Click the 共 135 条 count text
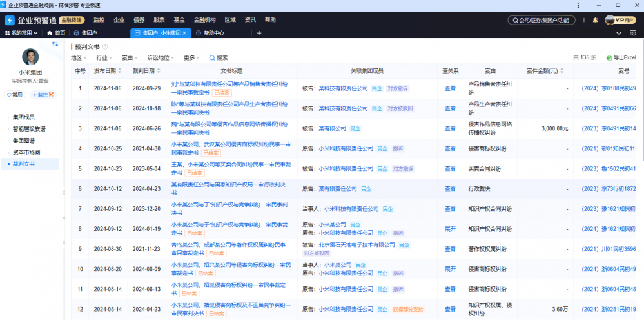The image size is (644, 320). (x=585, y=58)
